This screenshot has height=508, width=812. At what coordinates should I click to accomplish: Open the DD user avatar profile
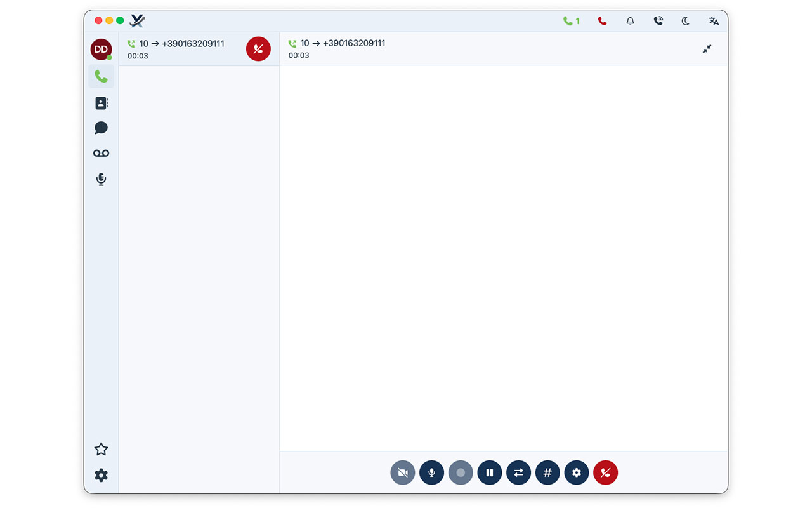coord(101,50)
